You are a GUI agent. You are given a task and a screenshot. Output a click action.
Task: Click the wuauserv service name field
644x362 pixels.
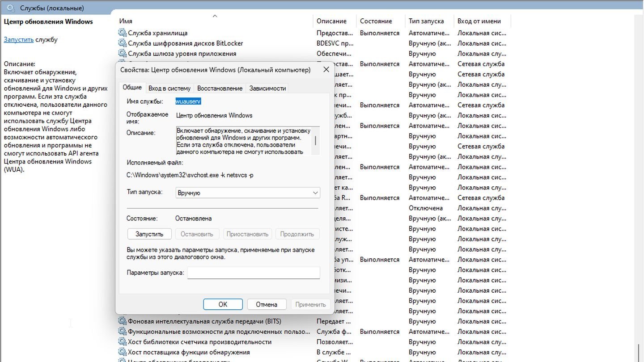pyautogui.click(x=188, y=101)
